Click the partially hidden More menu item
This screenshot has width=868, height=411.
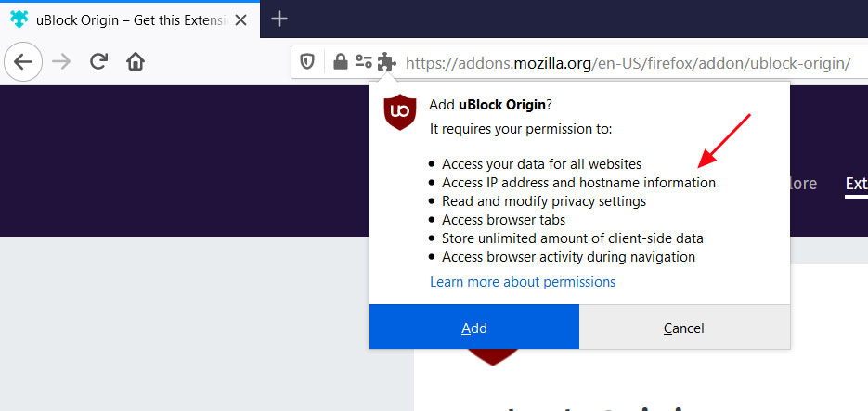click(x=802, y=184)
